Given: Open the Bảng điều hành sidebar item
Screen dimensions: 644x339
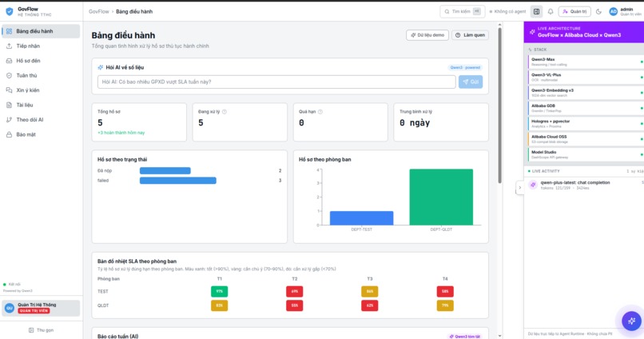Looking at the screenshot, I should tap(41, 31).
